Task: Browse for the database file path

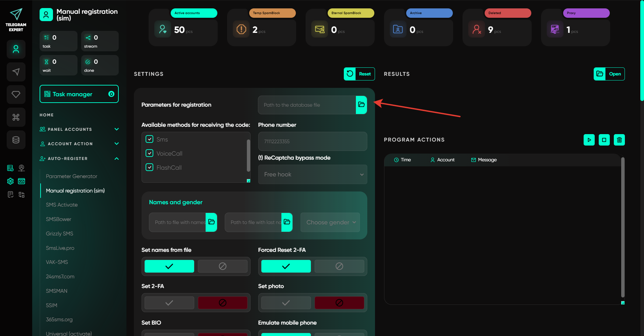Action: (361, 105)
